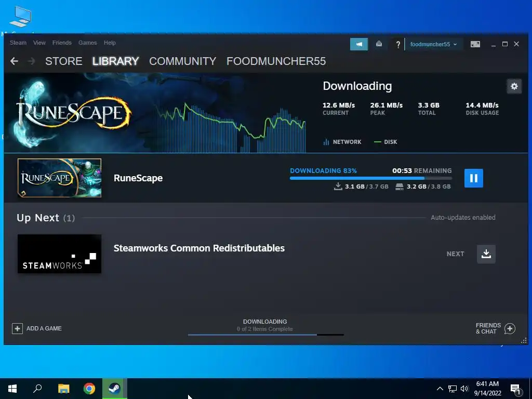The image size is (532, 399).
Task: Open the Steam menu
Action: tap(18, 43)
